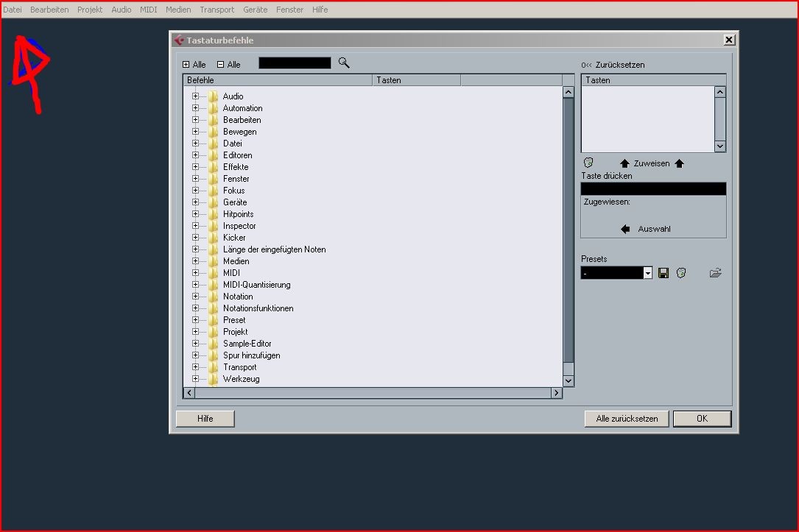The height and width of the screenshot is (532, 799).
Task: Click the left Zuweisen up arrow
Action: pos(624,163)
